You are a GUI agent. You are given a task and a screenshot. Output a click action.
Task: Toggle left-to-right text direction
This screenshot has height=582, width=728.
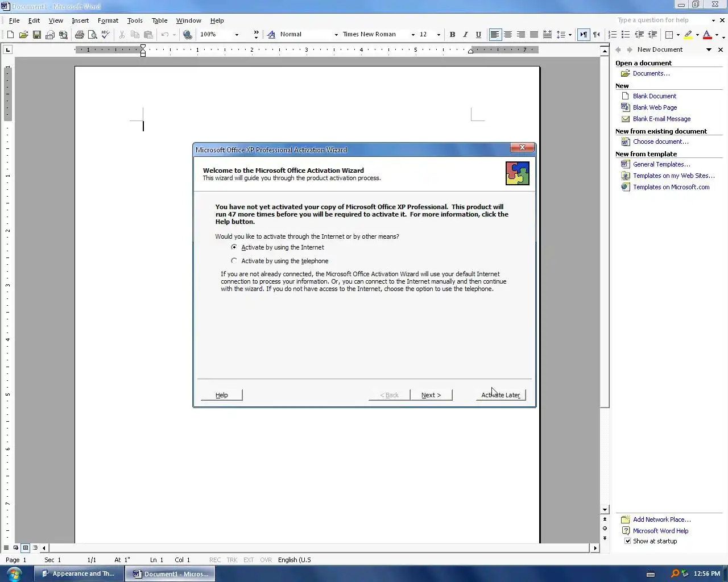click(x=584, y=35)
